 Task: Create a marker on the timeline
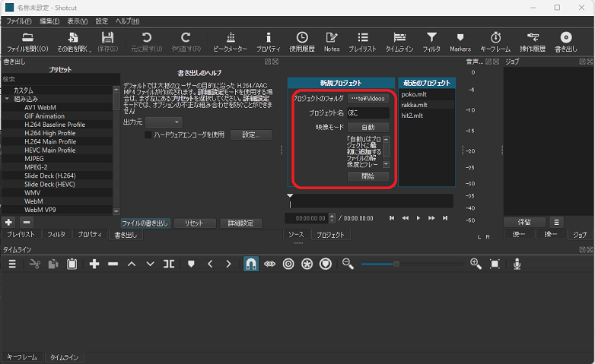(x=191, y=264)
